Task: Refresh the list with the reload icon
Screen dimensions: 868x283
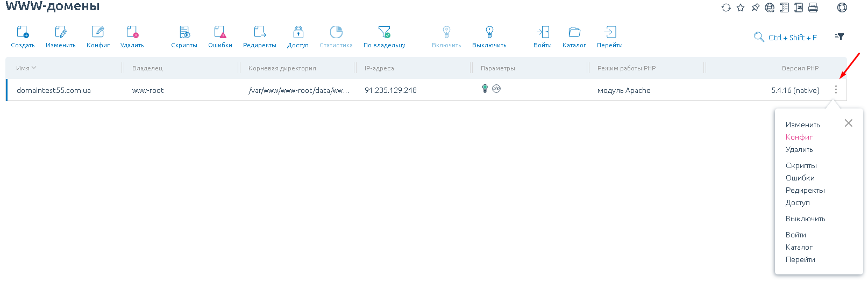Action: (x=726, y=8)
